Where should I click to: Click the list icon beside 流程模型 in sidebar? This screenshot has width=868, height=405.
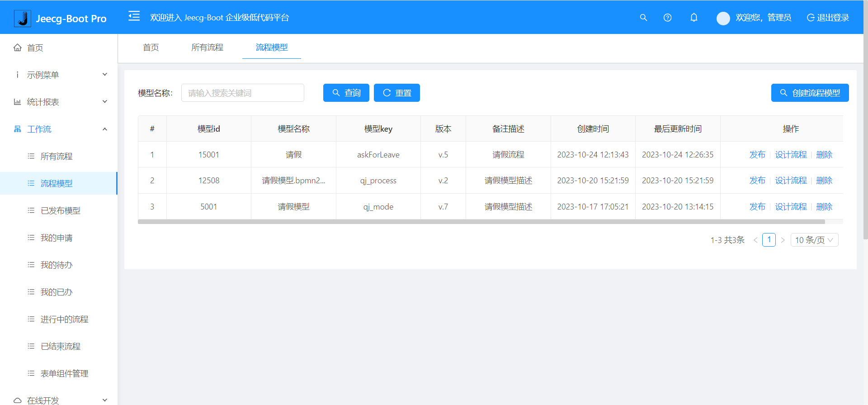31,183
